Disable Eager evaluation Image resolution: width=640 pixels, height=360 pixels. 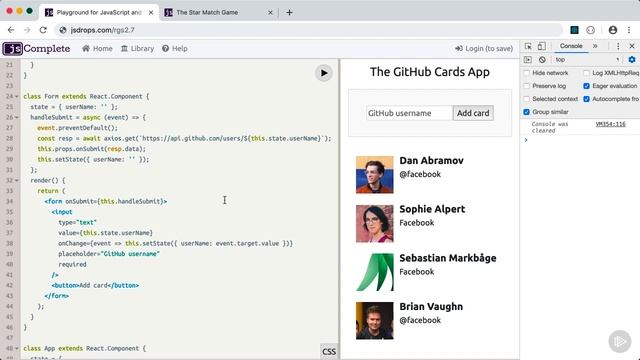click(587, 86)
